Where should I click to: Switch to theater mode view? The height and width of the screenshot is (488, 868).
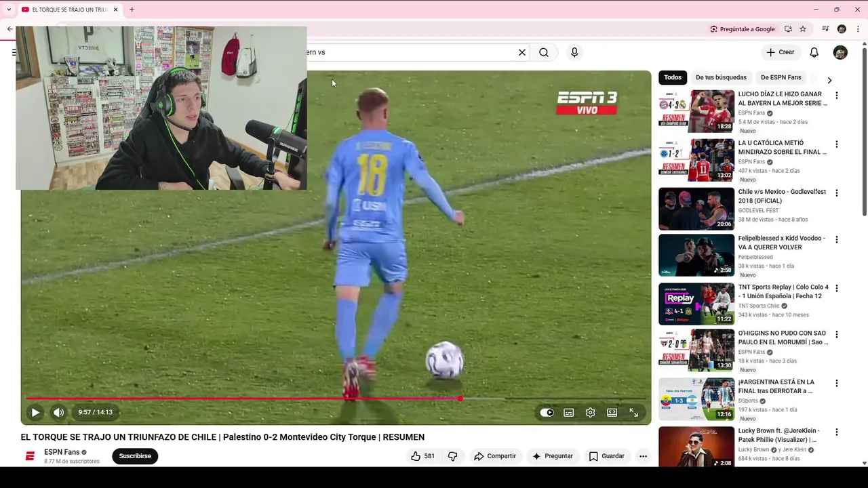(612, 412)
